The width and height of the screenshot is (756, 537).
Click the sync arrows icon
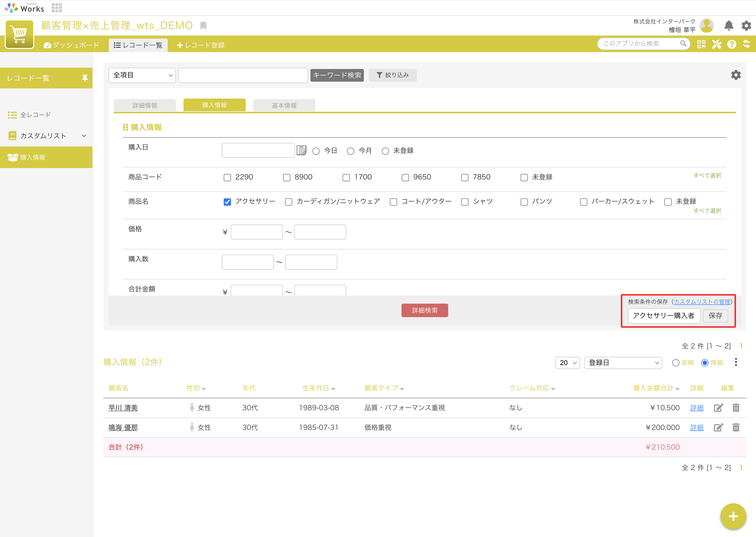click(746, 44)
